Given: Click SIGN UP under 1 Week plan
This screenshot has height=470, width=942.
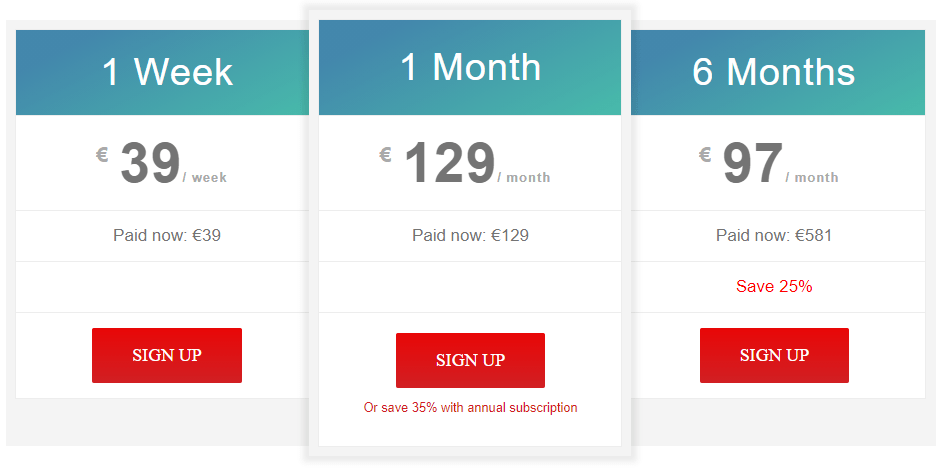Looking at the screenshot, I should (x=167, y=355).
